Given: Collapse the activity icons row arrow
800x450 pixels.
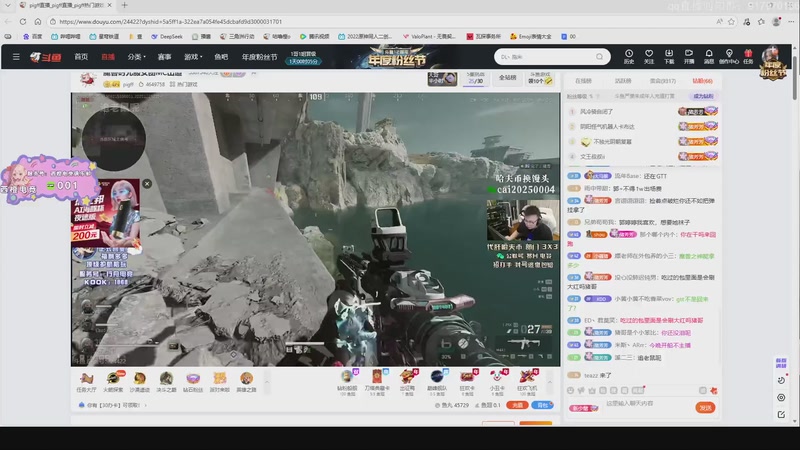Looking at the screenshot, I should pyautogui.click(x=266, y=382).
